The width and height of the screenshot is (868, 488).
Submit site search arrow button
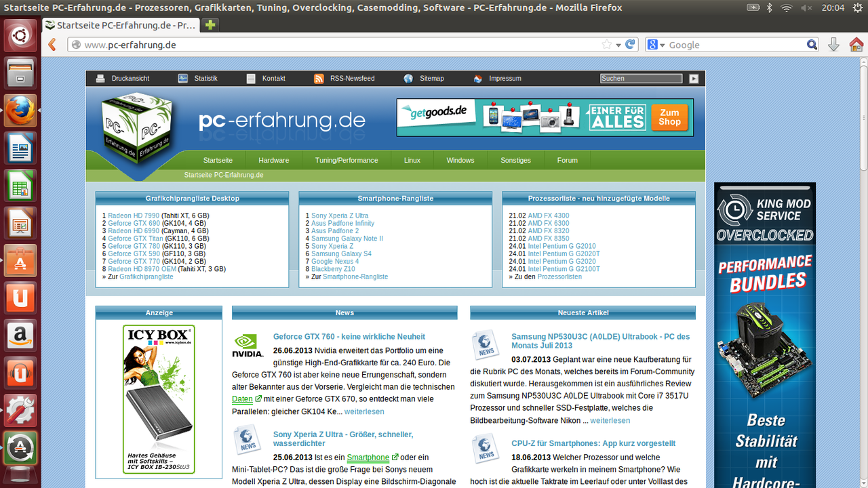(x=694, y=79)
